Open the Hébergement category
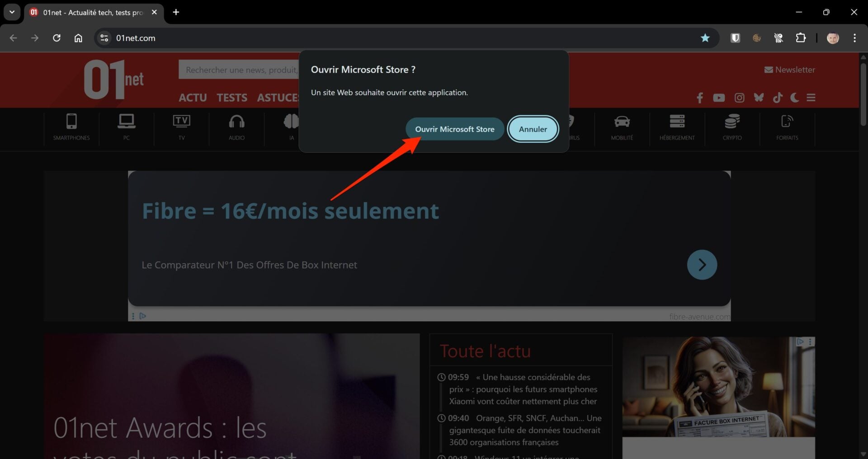Image resolution: width=868 pixels, height=459 pixels. [x=677, y=127]
